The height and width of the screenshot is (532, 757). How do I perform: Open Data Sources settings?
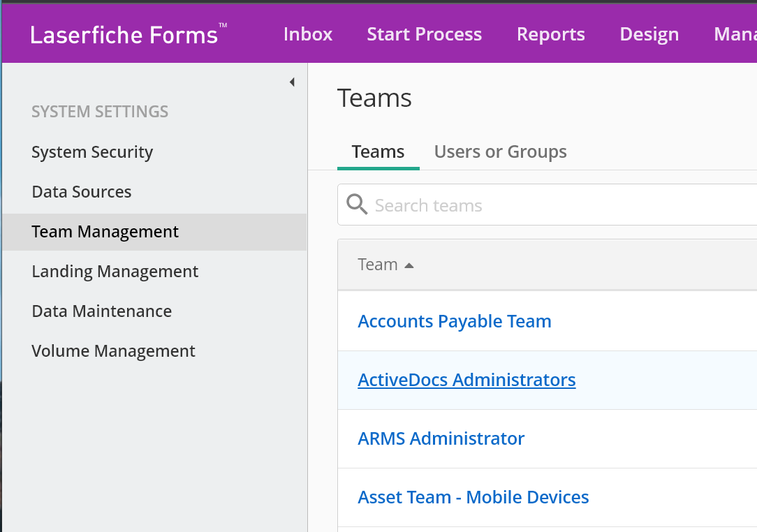(x=82, y=192)
